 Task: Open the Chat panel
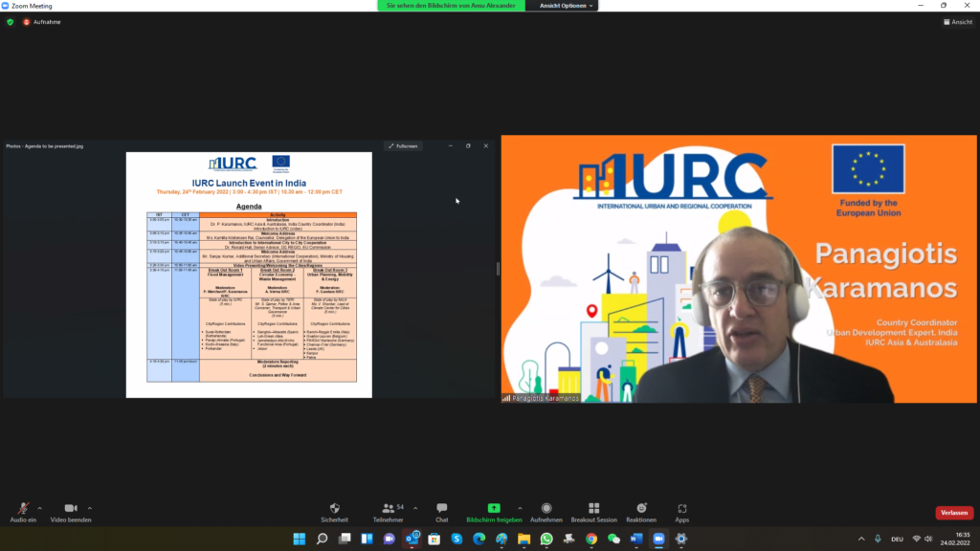[x=441, y=509]
